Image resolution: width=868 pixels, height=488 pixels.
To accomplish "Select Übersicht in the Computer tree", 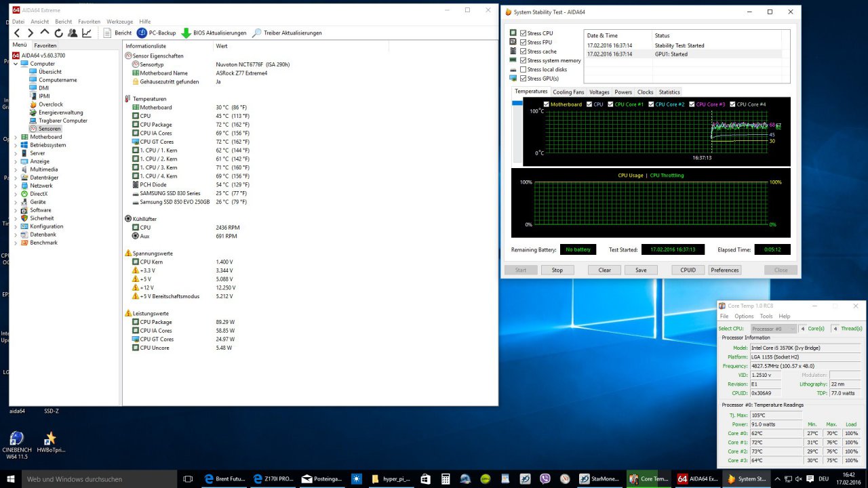I will tap(50, 72).
